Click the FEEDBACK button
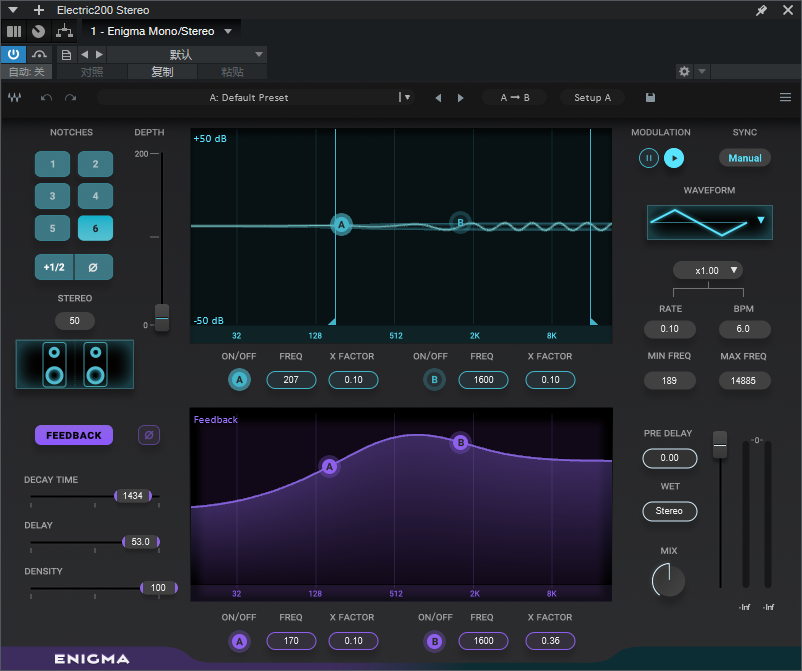802x671 pixels. (x=74, y=435)
